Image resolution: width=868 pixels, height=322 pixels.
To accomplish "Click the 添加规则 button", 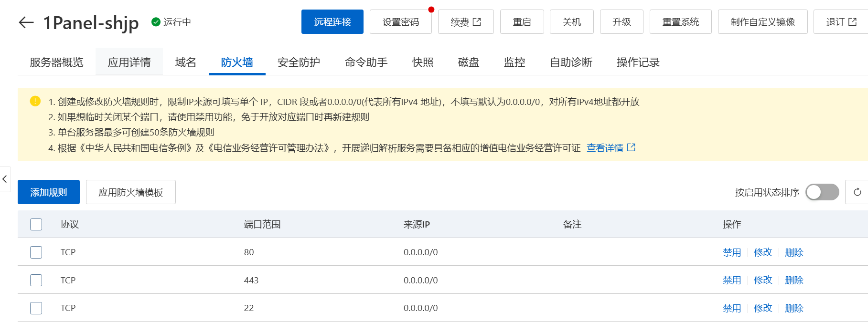I will tap(49, 192).
